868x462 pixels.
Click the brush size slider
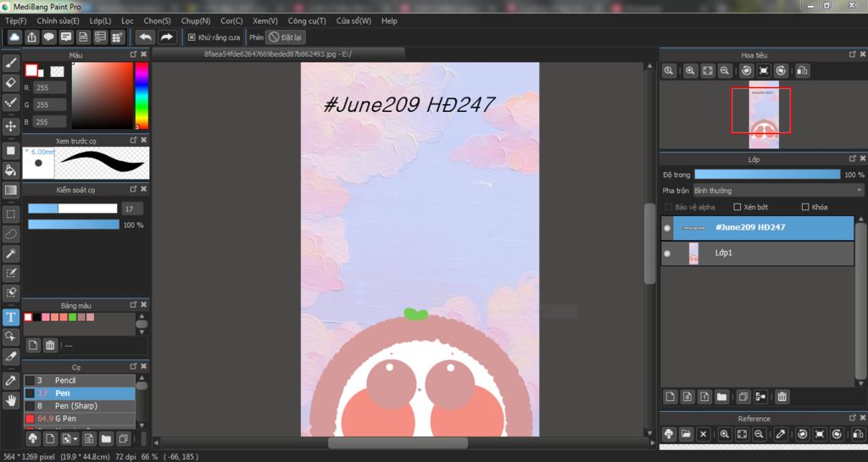pyautogui.click(x=73, y=209)
